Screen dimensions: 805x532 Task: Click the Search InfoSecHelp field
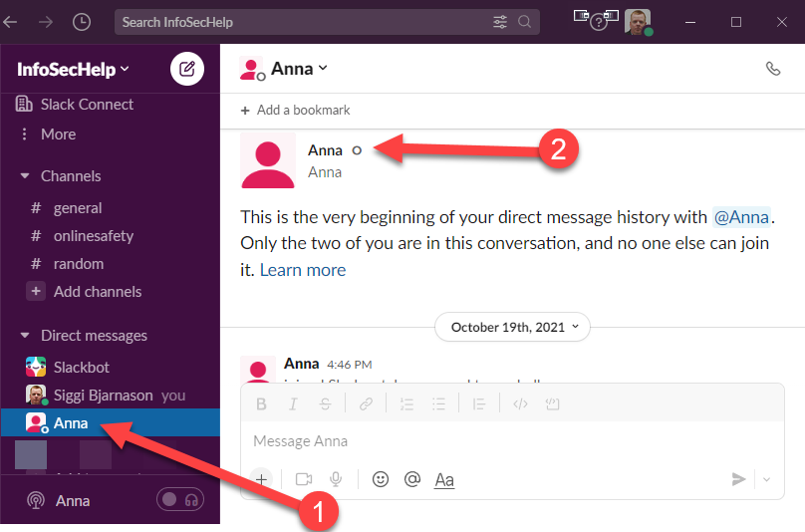(327, 22)
